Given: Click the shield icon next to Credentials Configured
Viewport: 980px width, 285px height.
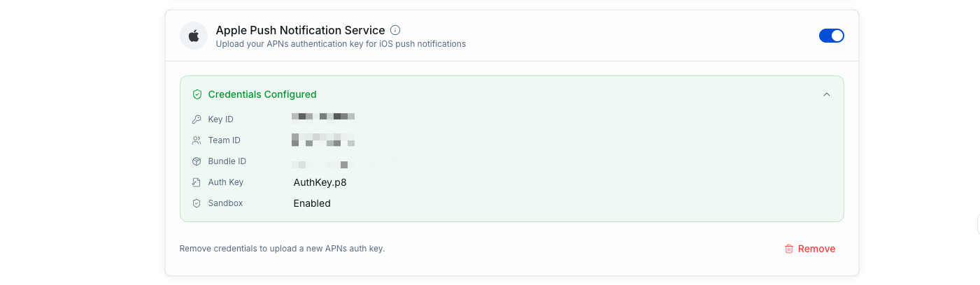Looking at the screenshot, I should (x=197, y=94).
